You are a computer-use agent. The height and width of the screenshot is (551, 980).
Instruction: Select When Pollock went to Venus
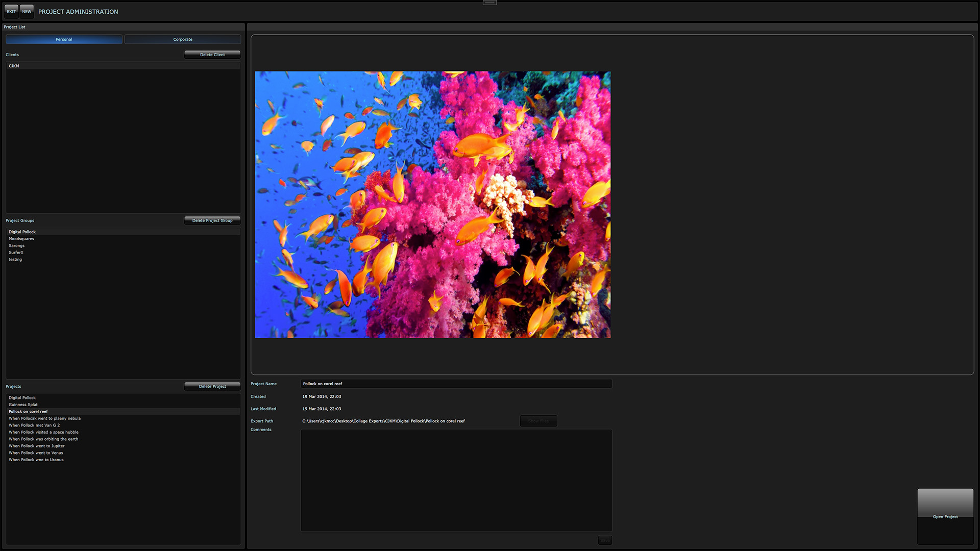(x=123, y=453)
